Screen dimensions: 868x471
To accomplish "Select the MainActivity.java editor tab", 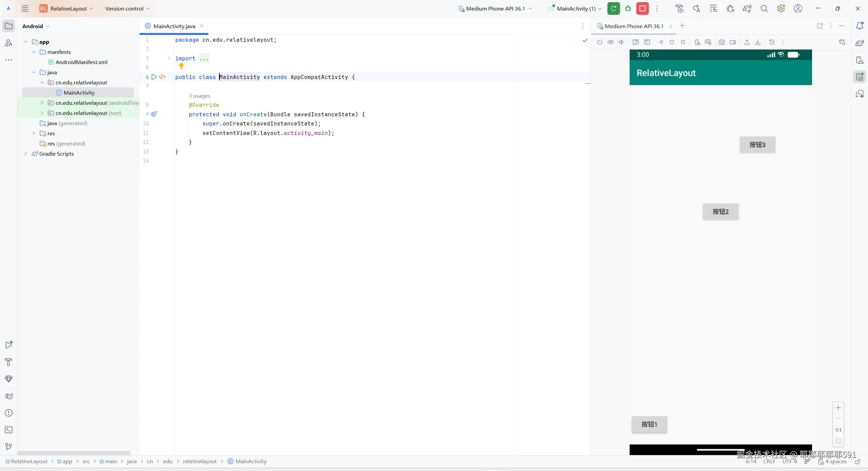I will (174, 26).
